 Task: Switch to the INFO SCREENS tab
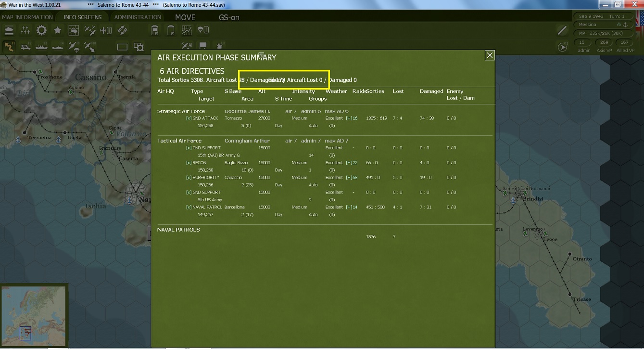[x=83, y=17]
